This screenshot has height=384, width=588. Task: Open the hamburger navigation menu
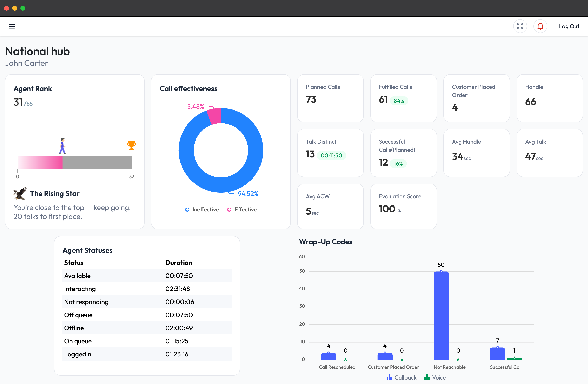(12, 26)
